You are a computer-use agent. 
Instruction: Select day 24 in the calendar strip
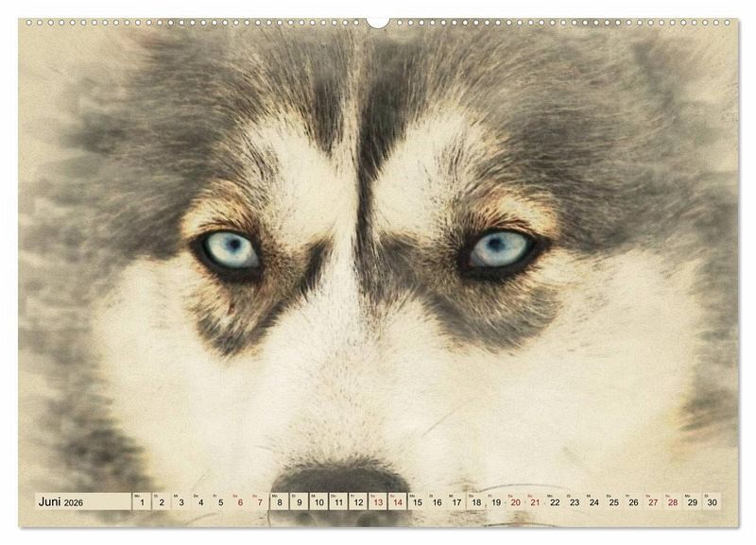point(594,502)
